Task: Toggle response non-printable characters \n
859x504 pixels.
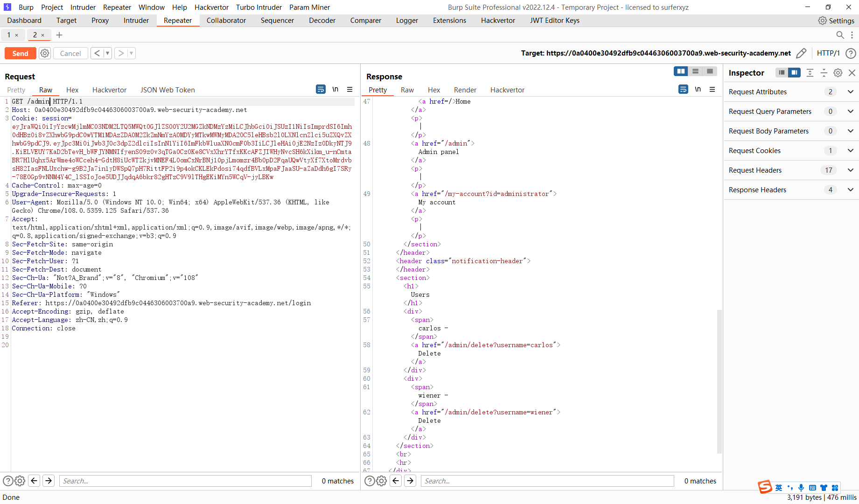Action: 698,89
